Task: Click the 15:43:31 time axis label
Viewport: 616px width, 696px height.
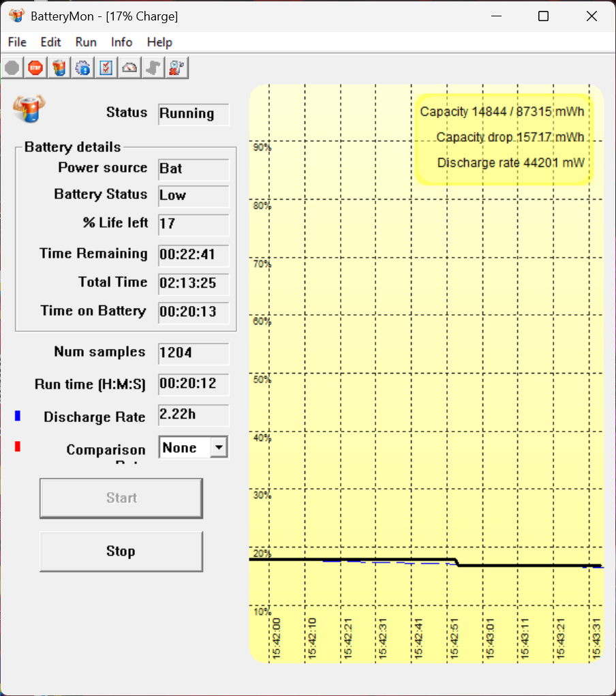Action: pos(596,638)
